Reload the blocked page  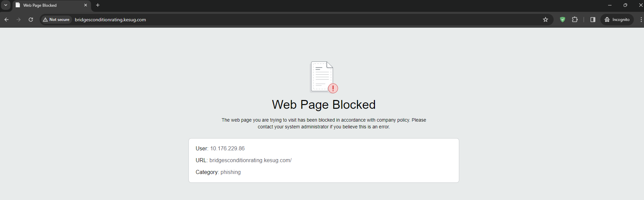pyautogui.click(x=31, y=20)
